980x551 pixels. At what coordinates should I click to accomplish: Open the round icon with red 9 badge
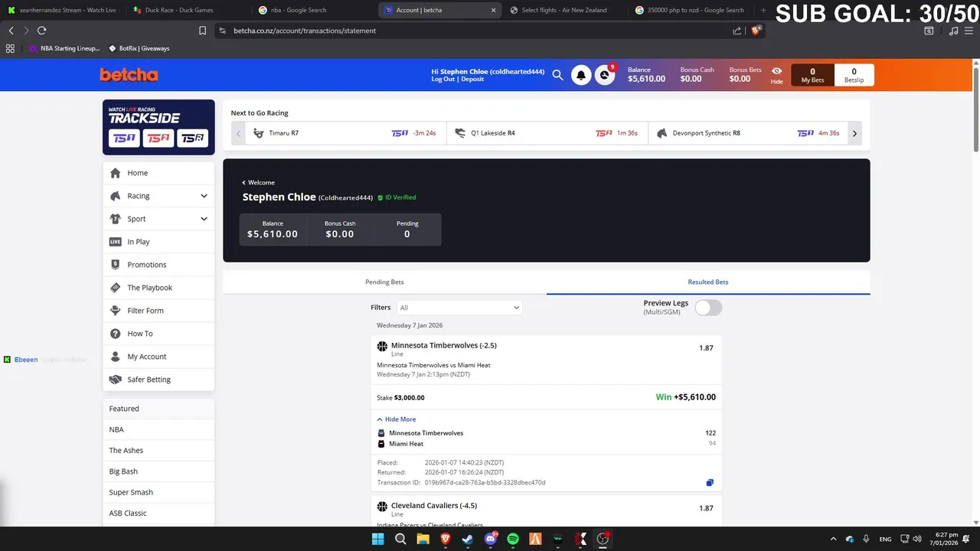coord(605,75)
